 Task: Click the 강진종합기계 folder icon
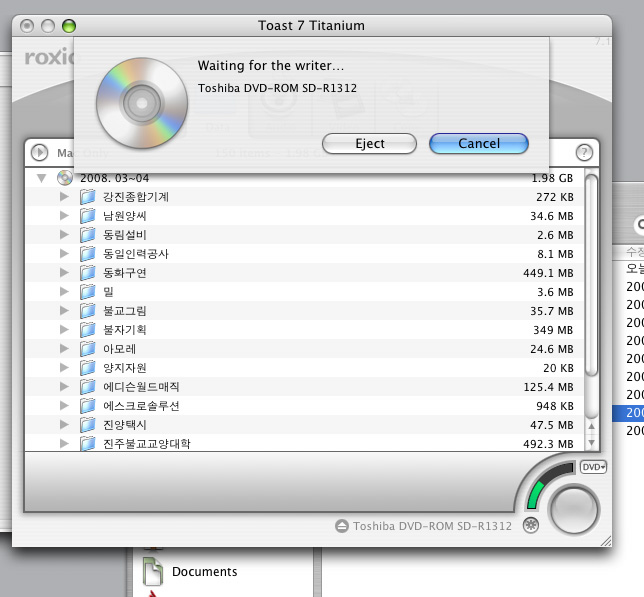[88, 197]
